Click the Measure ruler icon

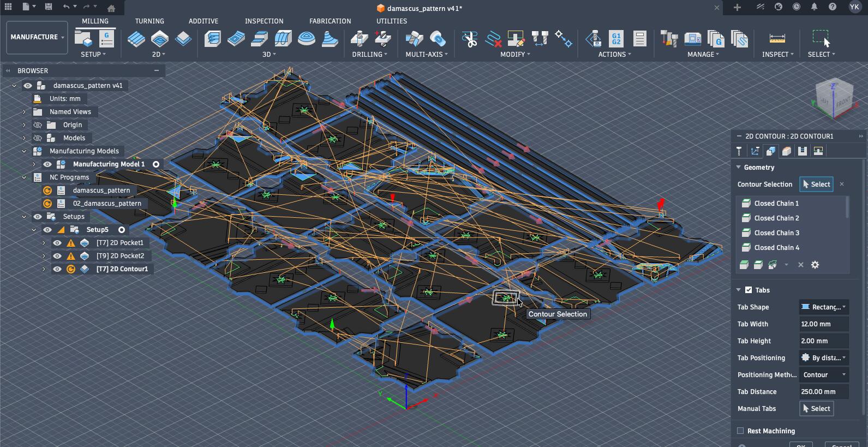(x=777, y=39)
